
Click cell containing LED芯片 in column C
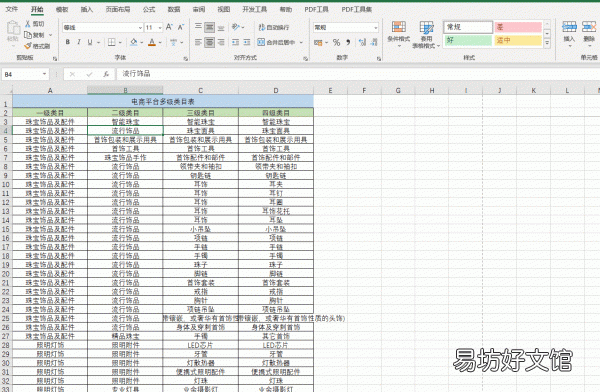point(201,345)
